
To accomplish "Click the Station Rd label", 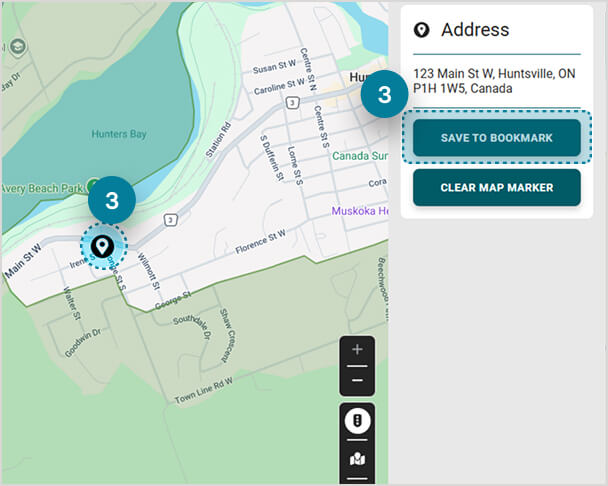I will pos(218,140).
